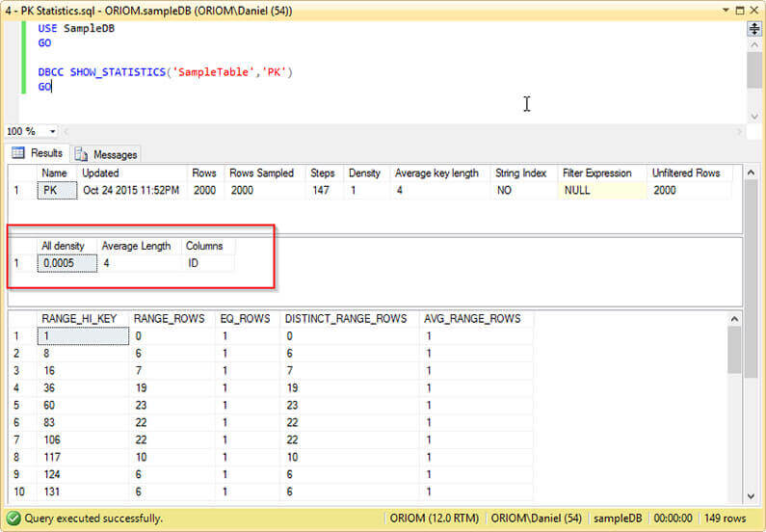Click the editor scroll up arrow
The image size is (766, 532).
[x=754, y=45]
